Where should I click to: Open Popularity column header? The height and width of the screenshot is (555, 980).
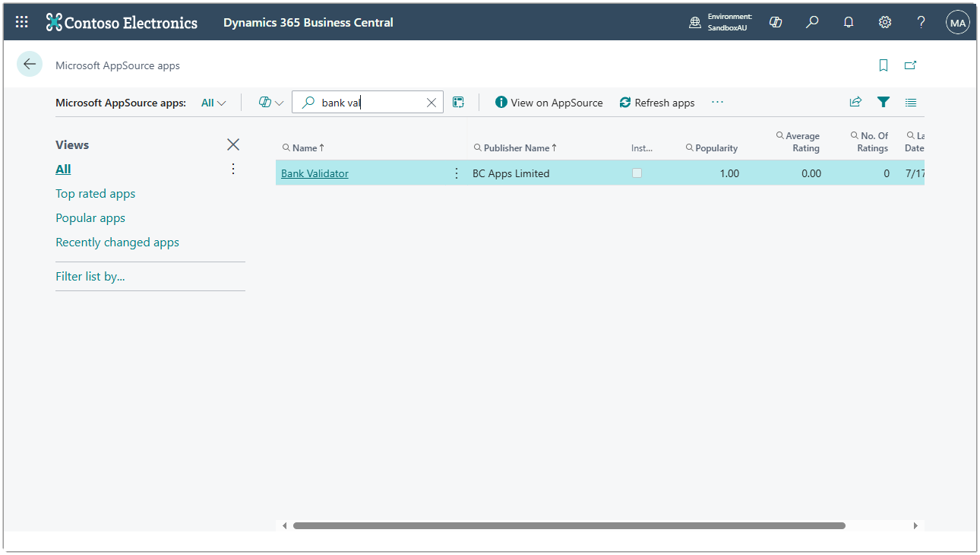pos(712,148)
